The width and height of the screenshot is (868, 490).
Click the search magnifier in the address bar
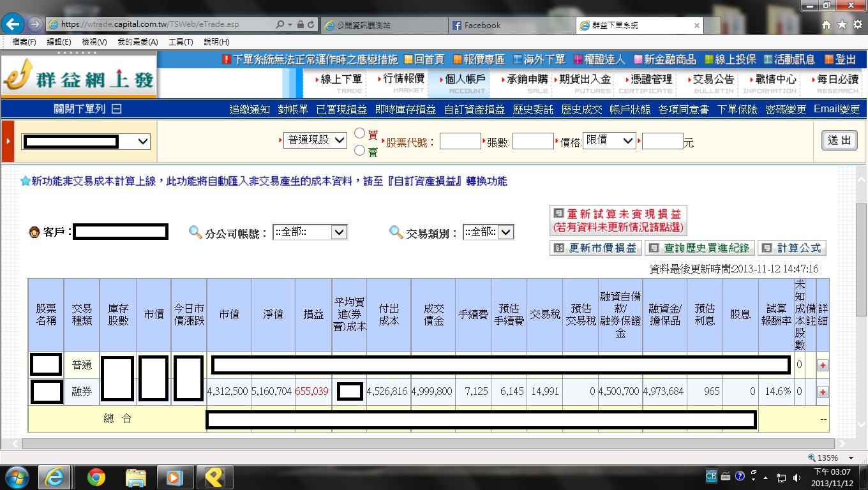coord(280,25)
